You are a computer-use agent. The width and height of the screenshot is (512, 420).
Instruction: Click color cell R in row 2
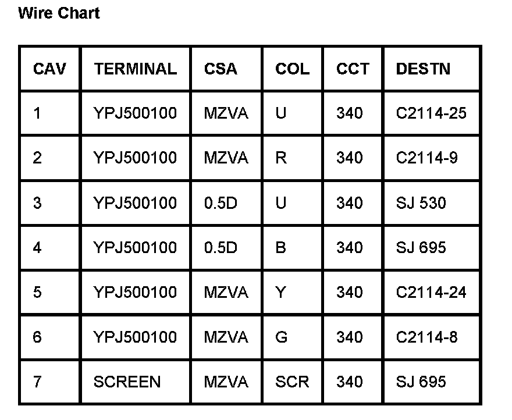point(281,158)
